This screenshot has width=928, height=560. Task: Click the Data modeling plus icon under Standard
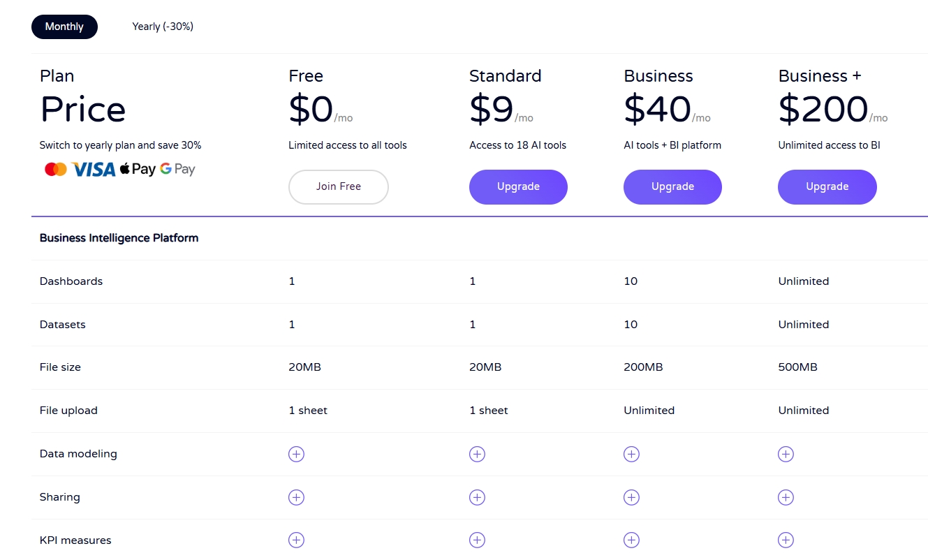pos(477,454)
